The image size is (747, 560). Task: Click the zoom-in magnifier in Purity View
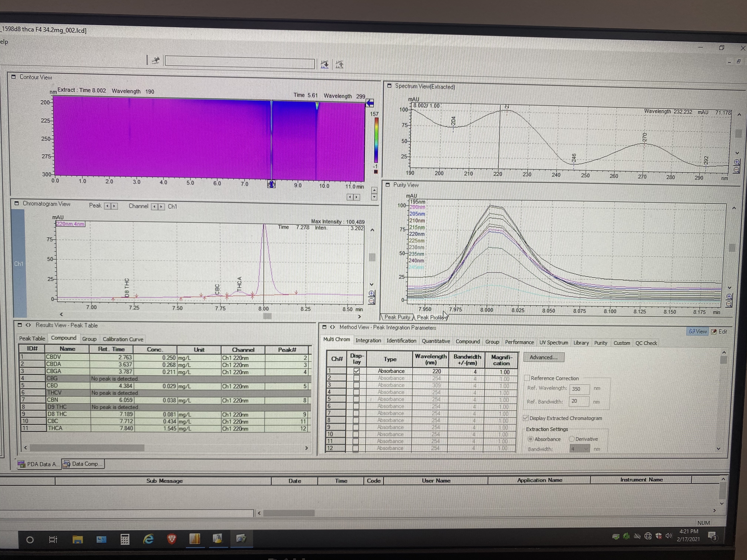point(729,296)
